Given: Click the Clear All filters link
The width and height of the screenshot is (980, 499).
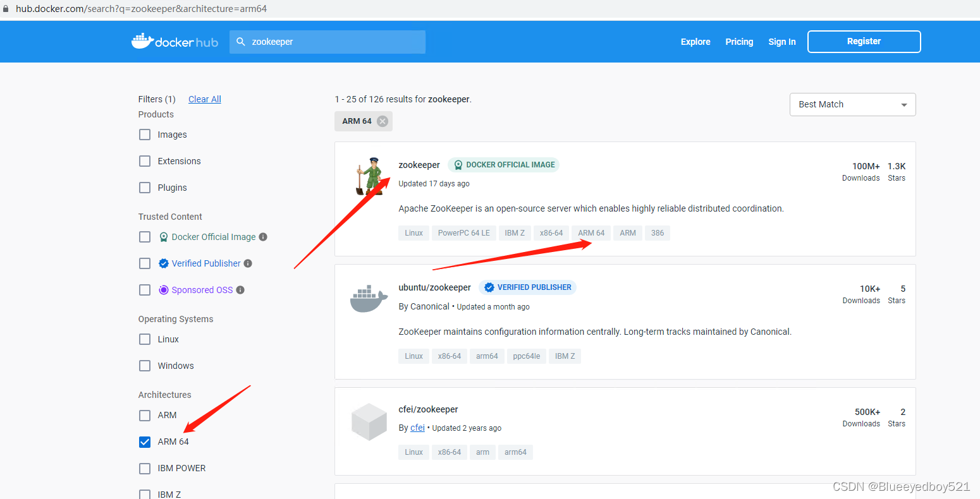Looking at the screenshot, I should point(205,99).
